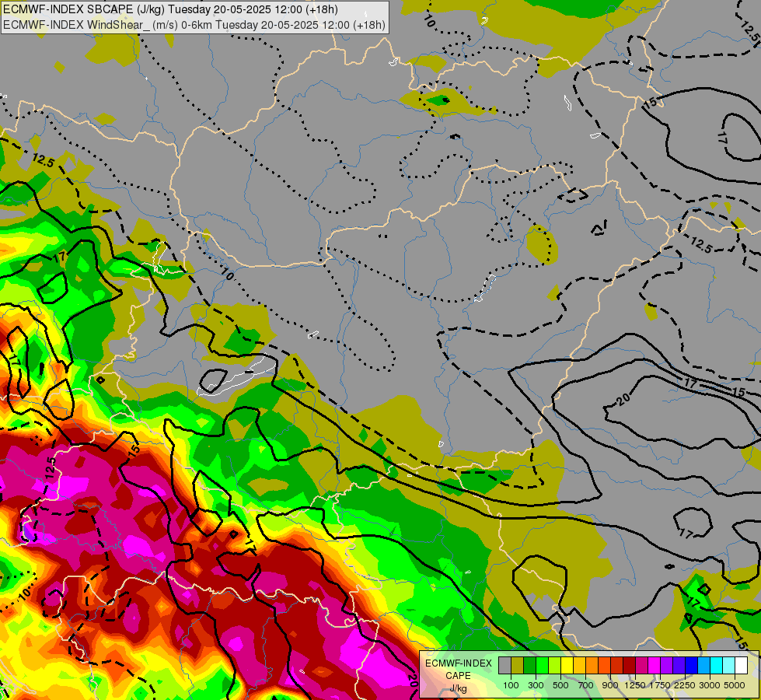The image size is (761, 700).
Task: Click the purple swatch right of 1750
Action: (666, 666)
